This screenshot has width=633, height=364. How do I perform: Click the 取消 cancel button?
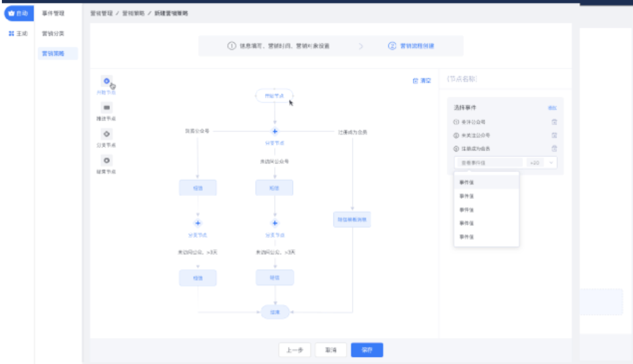[331, 350]
